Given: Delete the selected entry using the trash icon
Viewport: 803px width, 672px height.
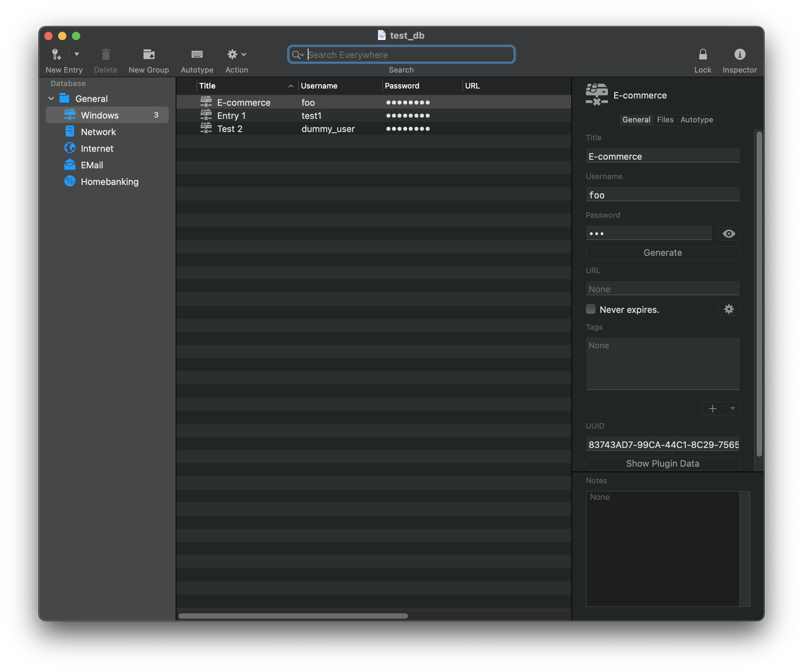Looking at the screenshot, I should click(x=105, y=54).
